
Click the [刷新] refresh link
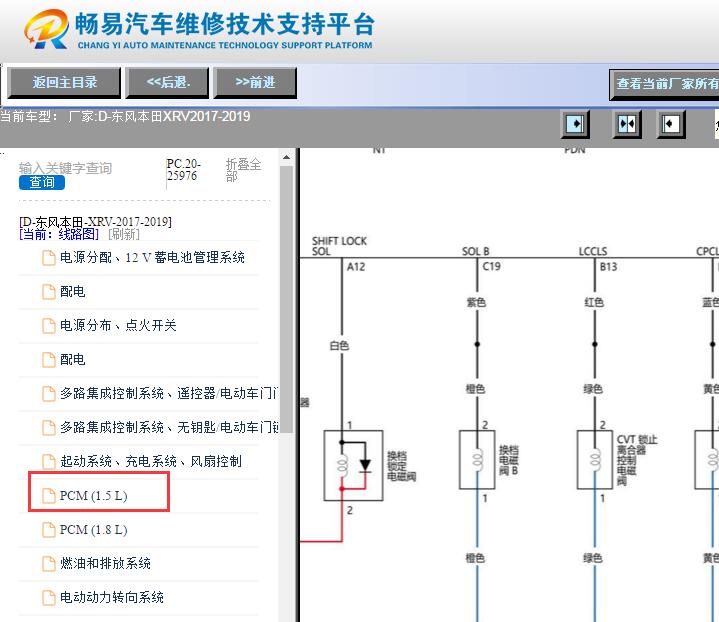(x=124, y=234)
